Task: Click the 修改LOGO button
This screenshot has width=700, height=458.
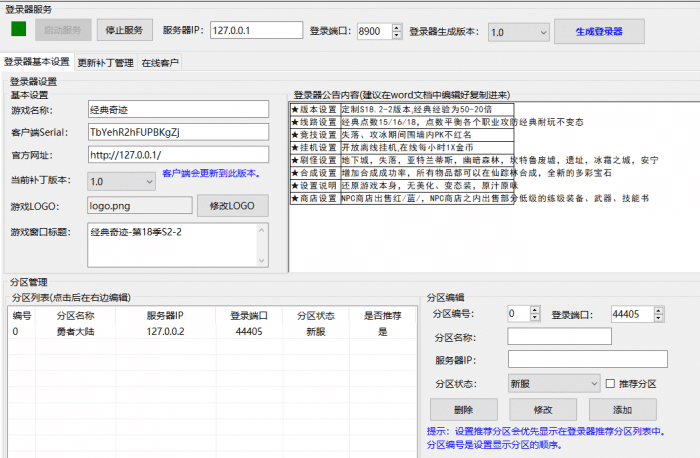Action: pyautogui.click(x=232, y=206)
